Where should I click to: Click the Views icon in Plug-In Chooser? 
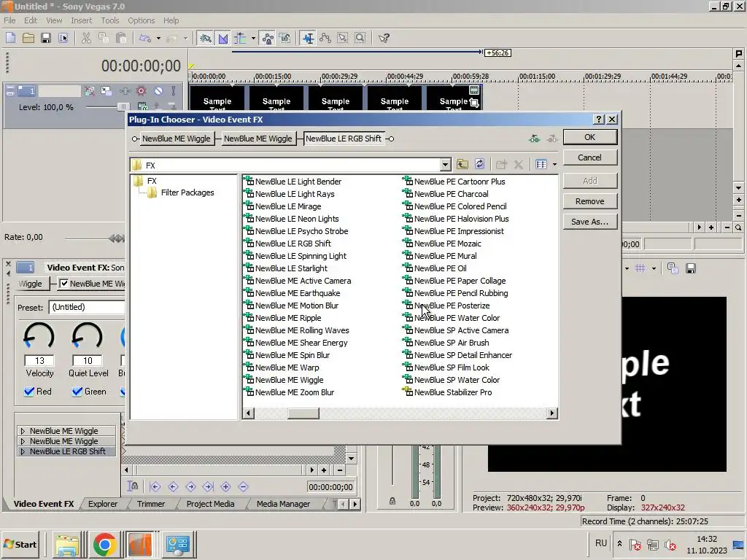click(541, 164)
